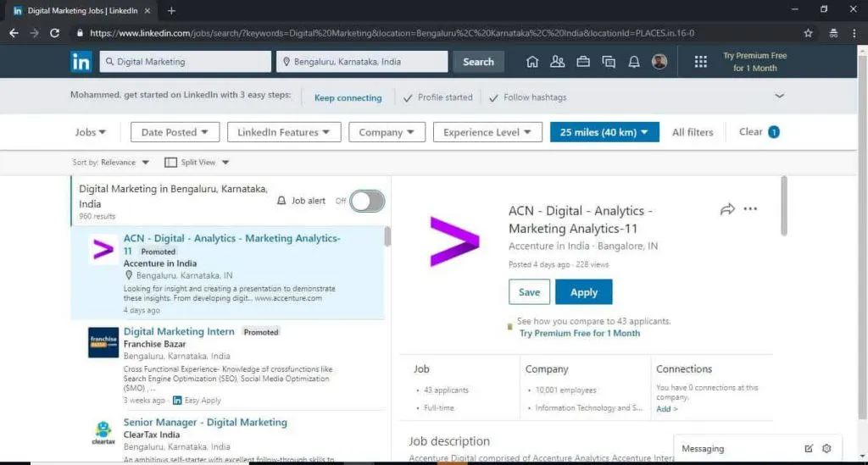This screenshot has width=868, height=465.
Task: Open Sort by Relevance dropdown
Action: pos(111,163)
